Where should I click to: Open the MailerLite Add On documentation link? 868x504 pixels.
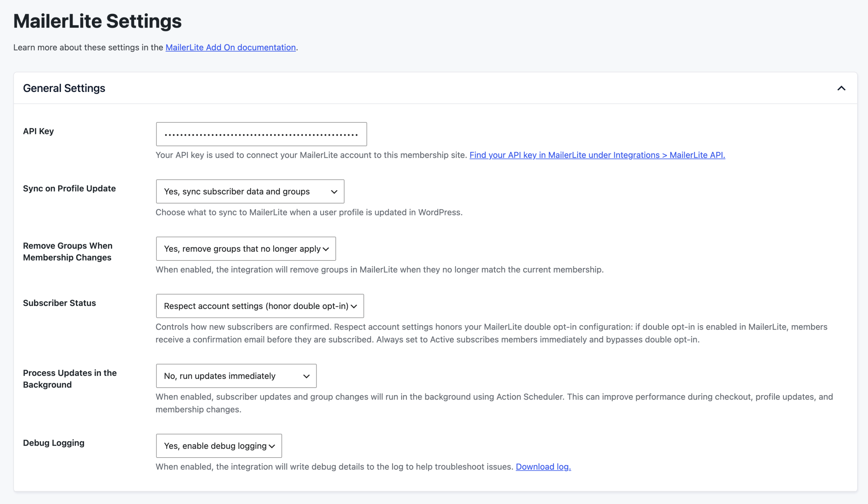[x=231, y=47]
